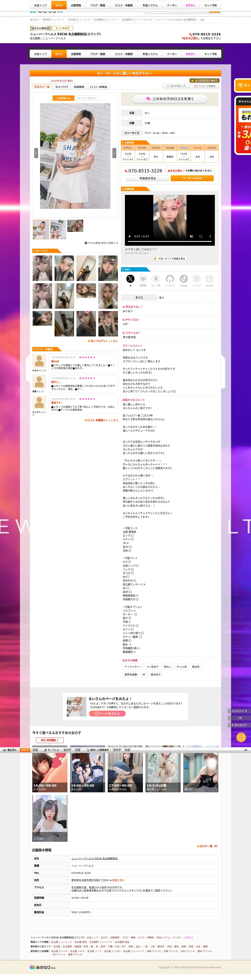Switch to the プロフィール tab
Image resolution: width=251 pixels, height=980 pixels.
point(41,87)
